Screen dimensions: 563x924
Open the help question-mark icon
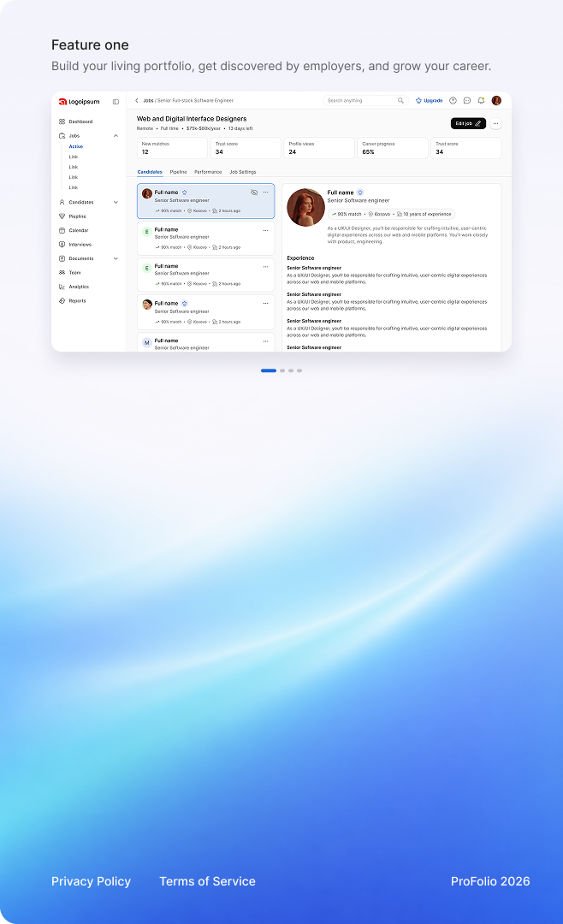coord(453,101)
